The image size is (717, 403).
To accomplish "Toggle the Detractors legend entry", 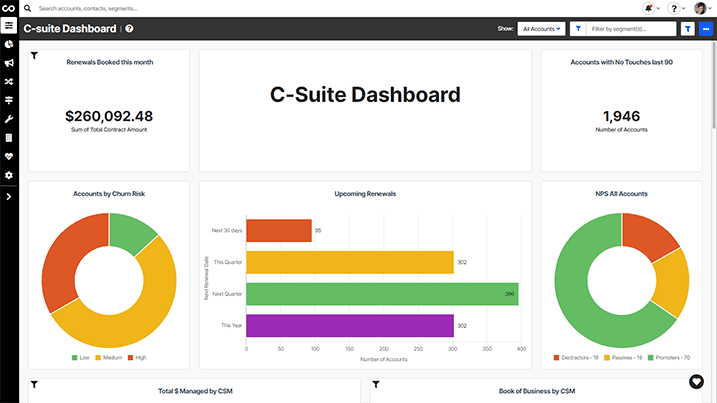I will 576,358.
